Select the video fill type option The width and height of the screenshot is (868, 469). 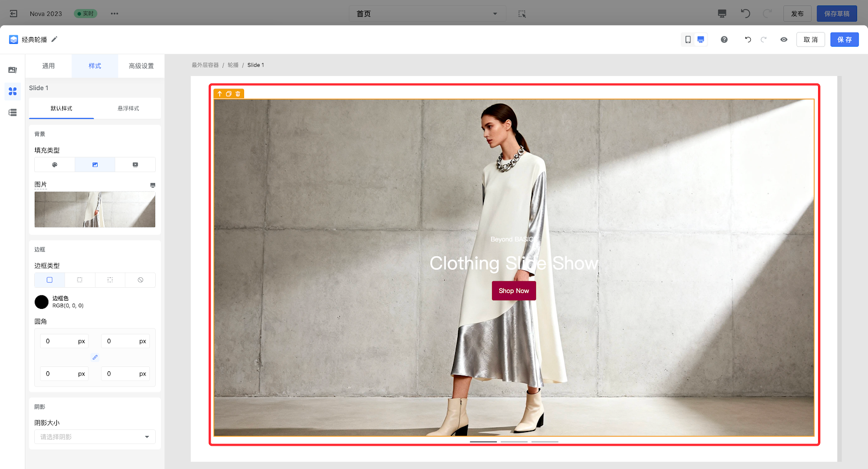[x=135, y=164]
